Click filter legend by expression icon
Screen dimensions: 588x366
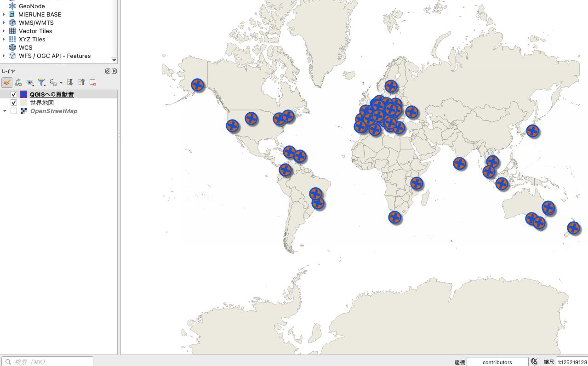point(53,82)
